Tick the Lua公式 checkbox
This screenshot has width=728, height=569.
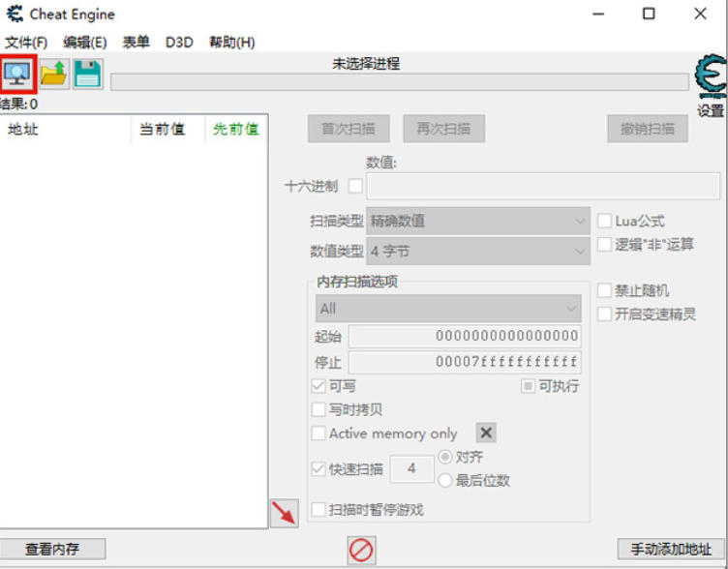click(x=604, y=221)
